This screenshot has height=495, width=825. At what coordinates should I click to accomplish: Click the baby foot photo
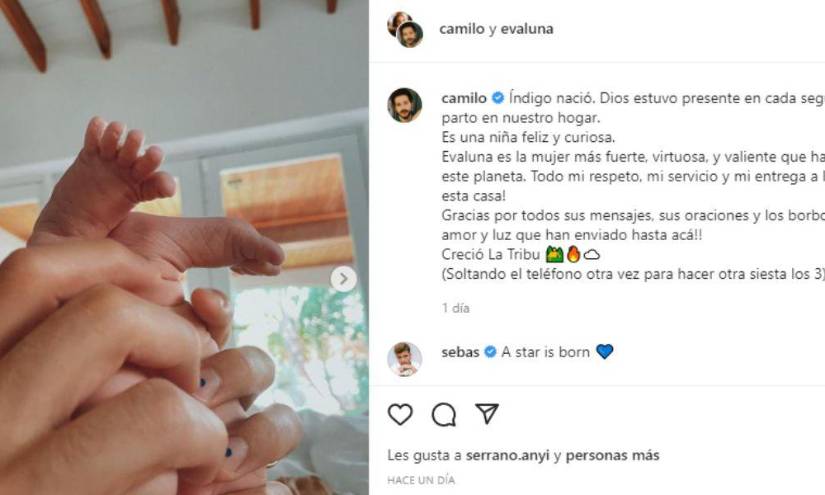coord(184,247)
